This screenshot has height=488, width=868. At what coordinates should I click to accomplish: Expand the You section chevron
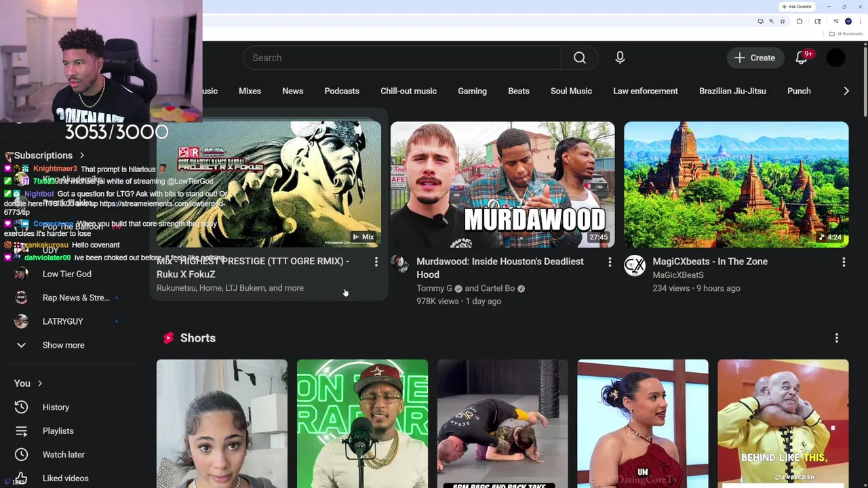click(x=40, y=384)
